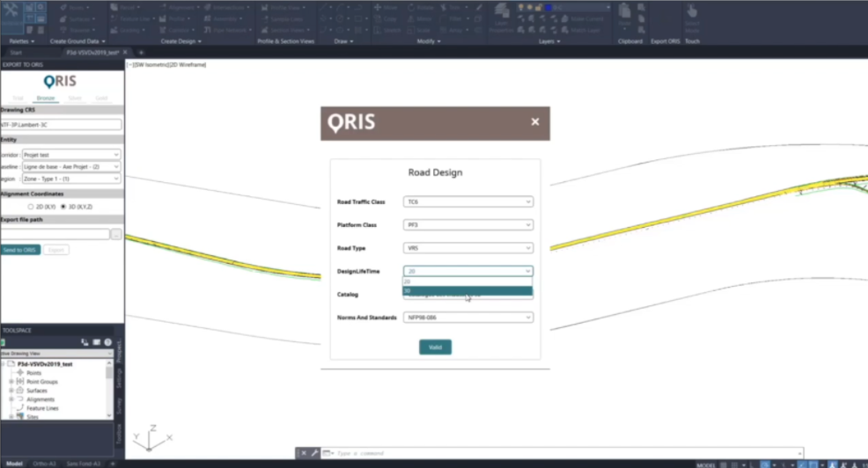Open the Norms And Standards dropdown

[467, 318]
